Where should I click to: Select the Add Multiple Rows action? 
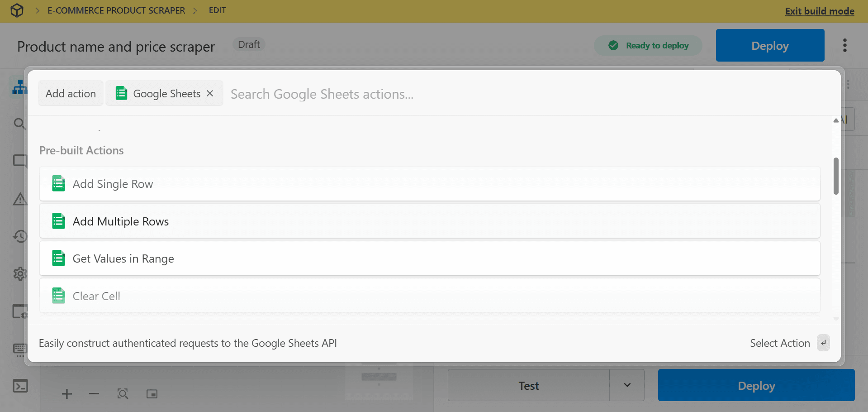click(x=430, y=221)
